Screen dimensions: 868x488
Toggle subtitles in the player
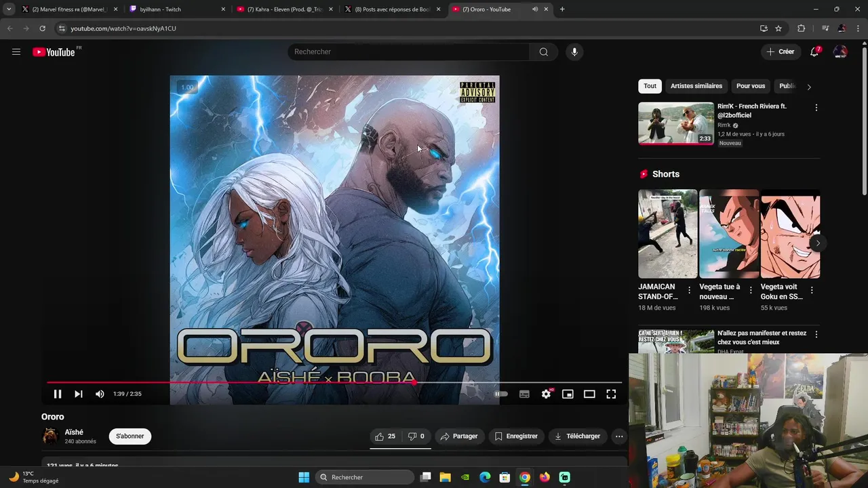[524, 394]
